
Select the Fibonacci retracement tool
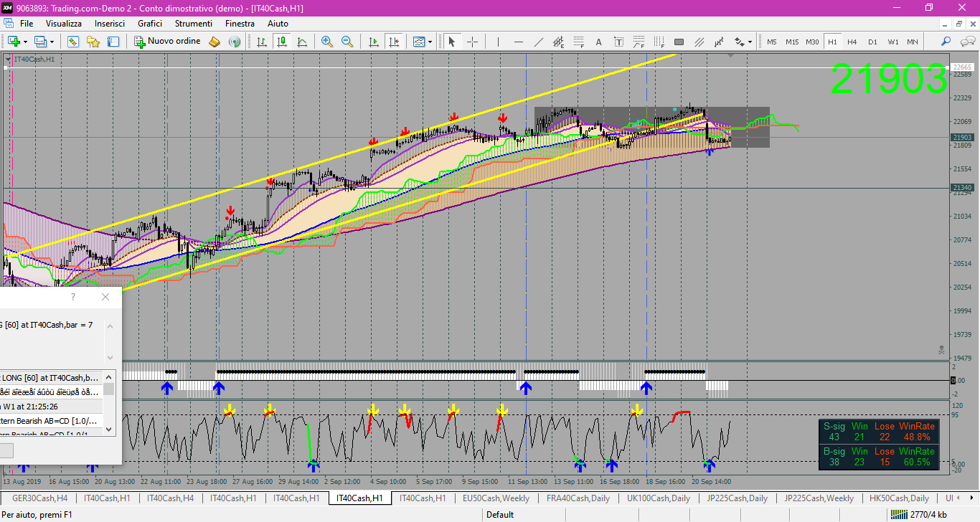click(578, 42)
